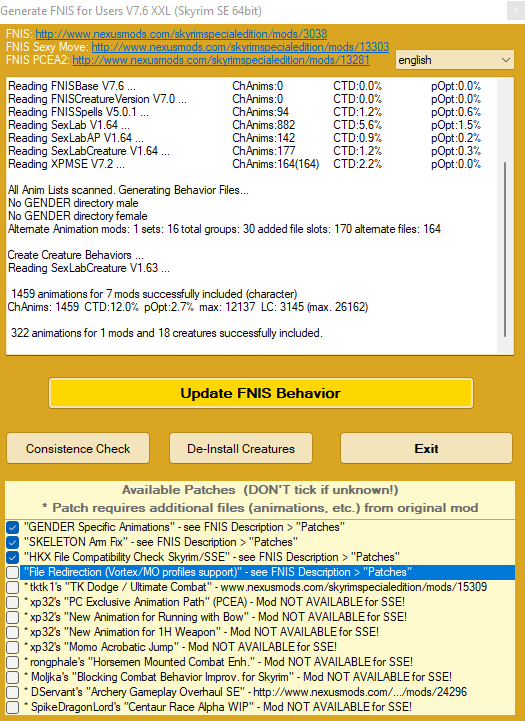Image resolution: width=525 pixels, height=721 pixels.
Task: Click the 'ChAnims: 1459 CTD:12.0%' summary line
Action: (188, 307)
